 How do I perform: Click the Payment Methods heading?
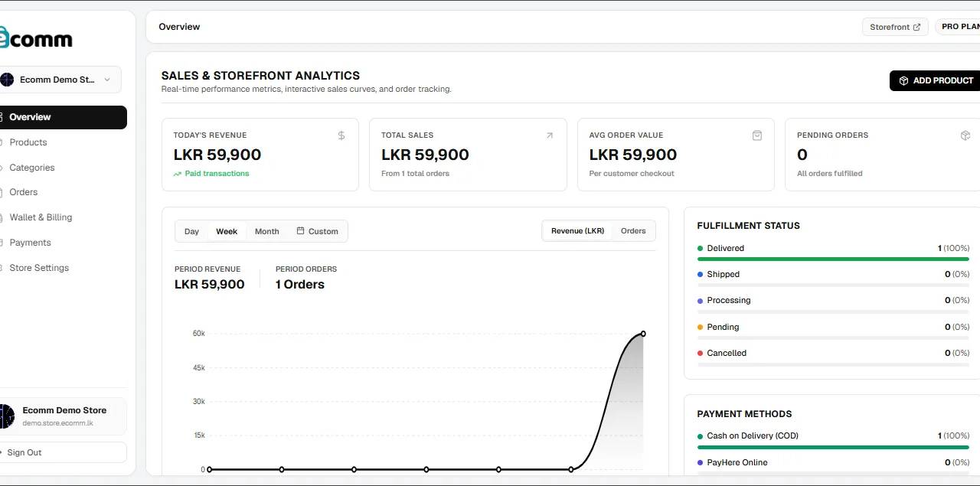tap(744, 414)
